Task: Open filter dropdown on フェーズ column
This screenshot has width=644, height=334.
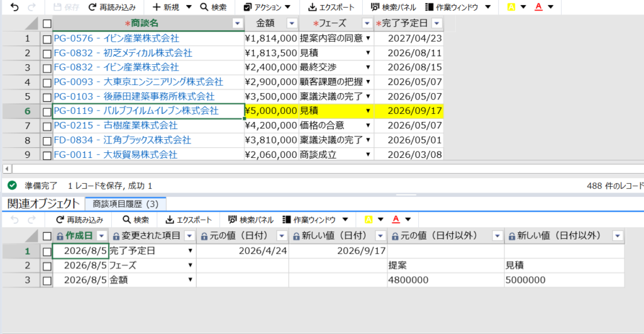Action: click(367, 23)
